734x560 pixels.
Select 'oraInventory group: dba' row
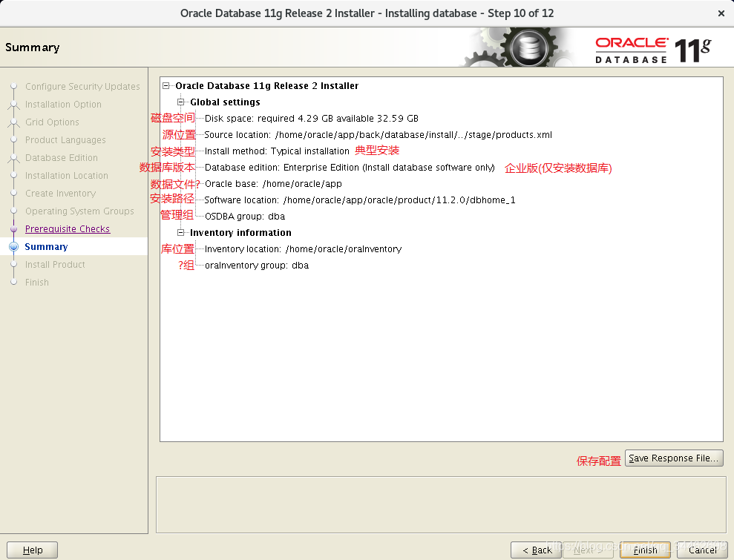point(257,266)
